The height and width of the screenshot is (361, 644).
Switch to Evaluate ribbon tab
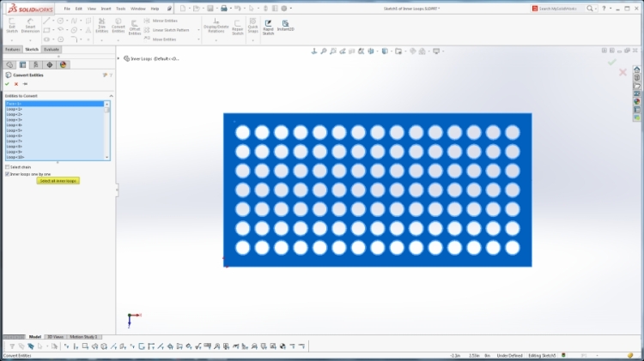coord(52,49)
